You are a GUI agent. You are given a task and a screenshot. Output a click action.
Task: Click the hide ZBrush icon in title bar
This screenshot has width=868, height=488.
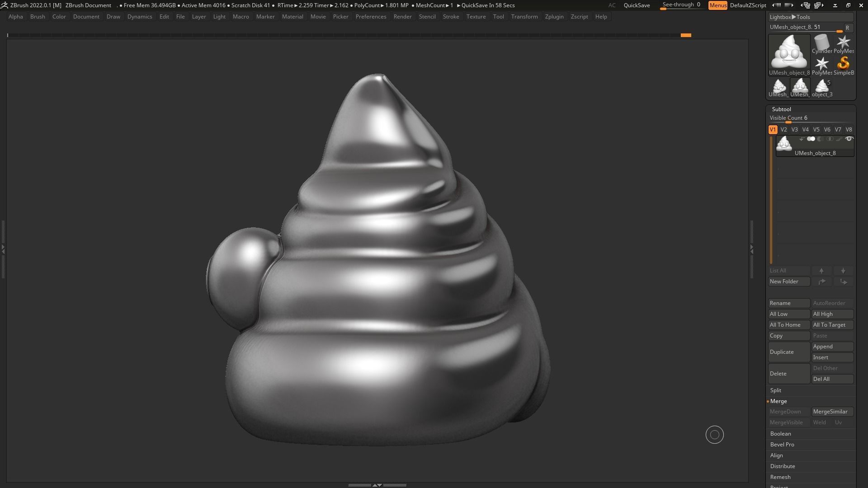click(835, 5)
